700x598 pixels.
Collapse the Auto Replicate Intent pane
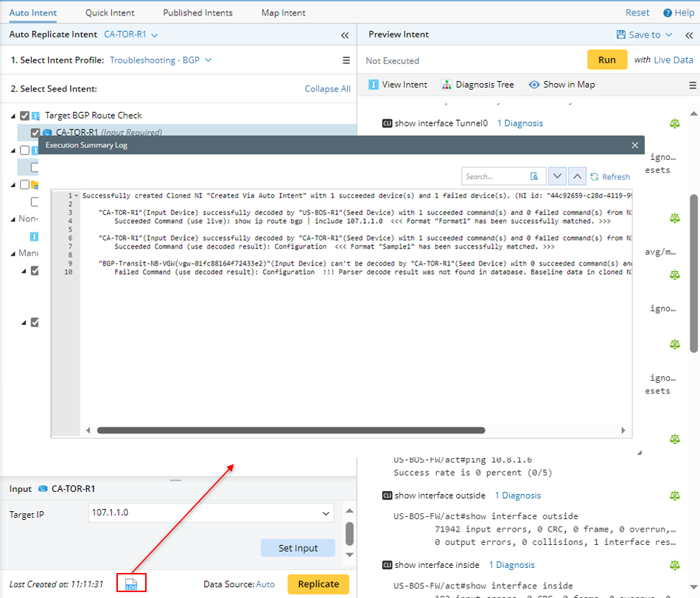click(x=345, y=35)
